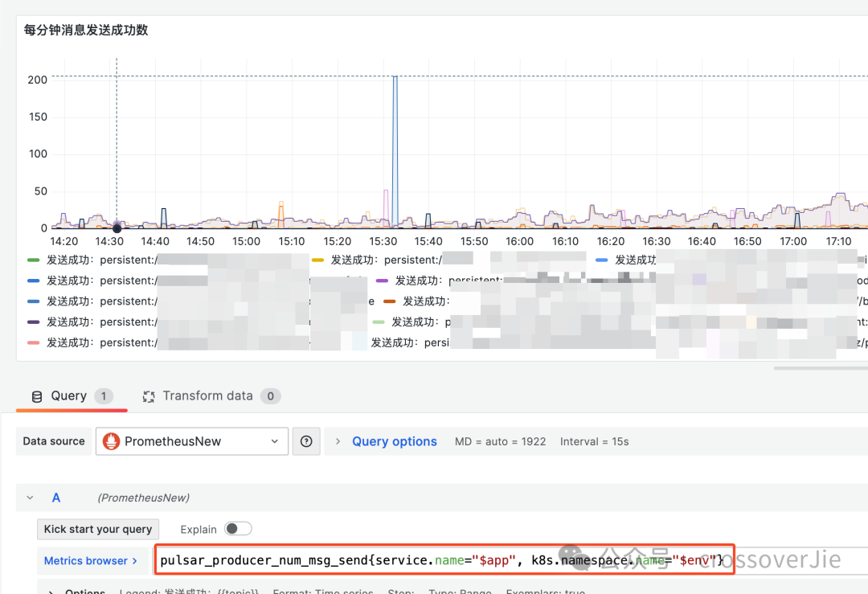Click the Prometheus flame logo in data source

pos(111,441)
